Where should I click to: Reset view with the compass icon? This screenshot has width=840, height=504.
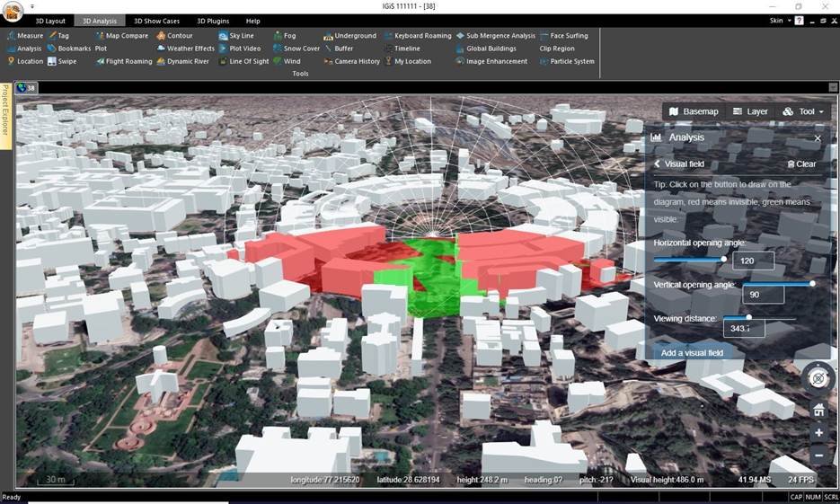point(818,378)
